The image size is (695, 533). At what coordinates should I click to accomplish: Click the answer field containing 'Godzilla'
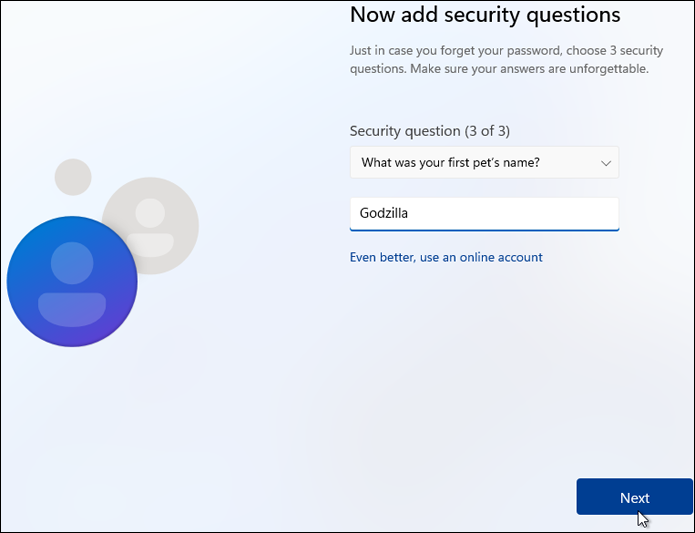(484, 213)
